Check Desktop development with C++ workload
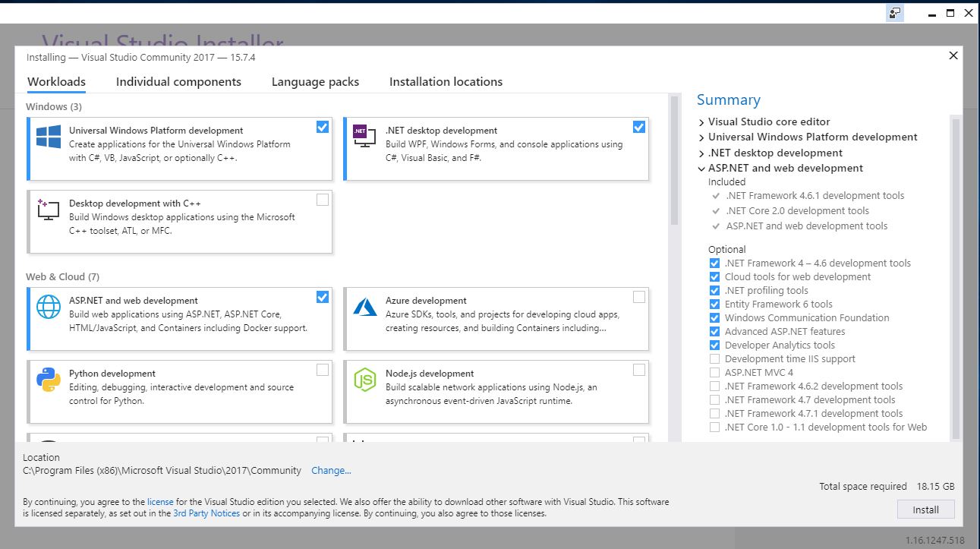This screenshot has height=549, width=980. 323,200
